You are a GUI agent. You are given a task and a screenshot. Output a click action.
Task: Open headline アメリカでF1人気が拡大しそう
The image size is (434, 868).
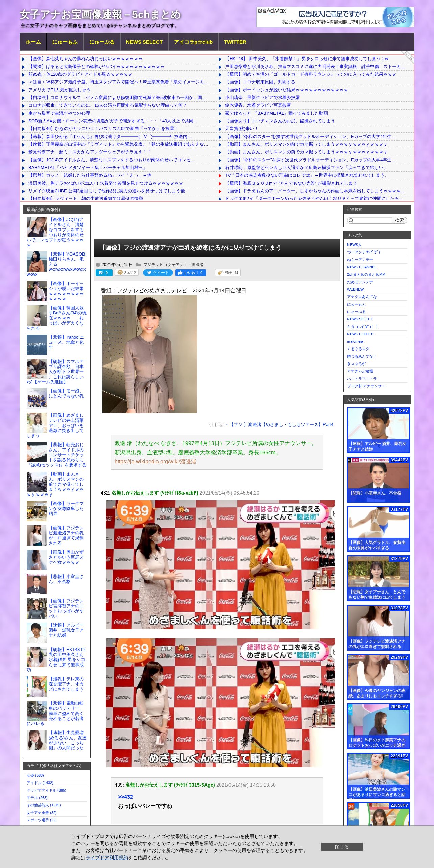[59, 90]
